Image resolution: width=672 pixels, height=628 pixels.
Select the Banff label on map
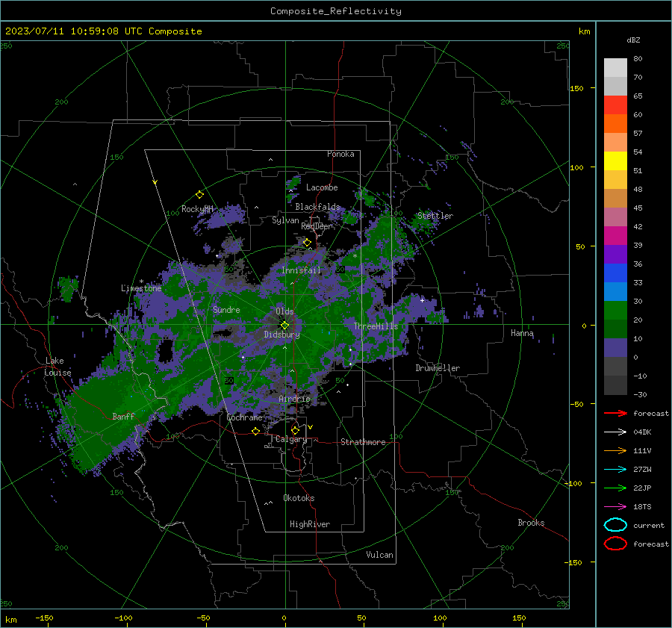coord(123,416)
